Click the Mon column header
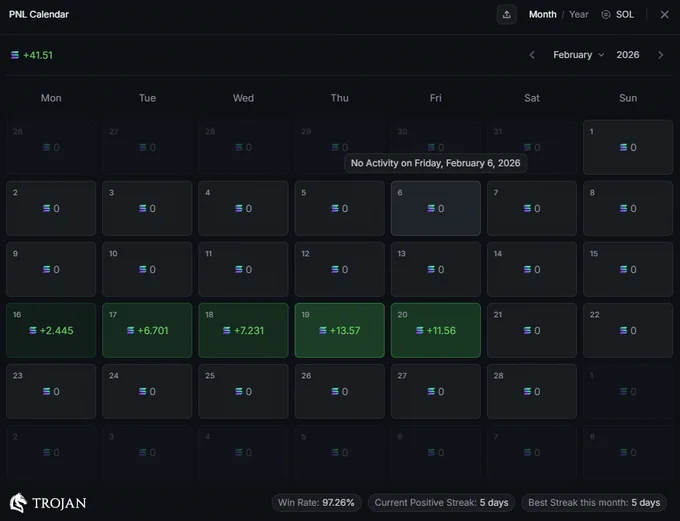The width and height of the screenshot is (680, 521). click(51, 98)
